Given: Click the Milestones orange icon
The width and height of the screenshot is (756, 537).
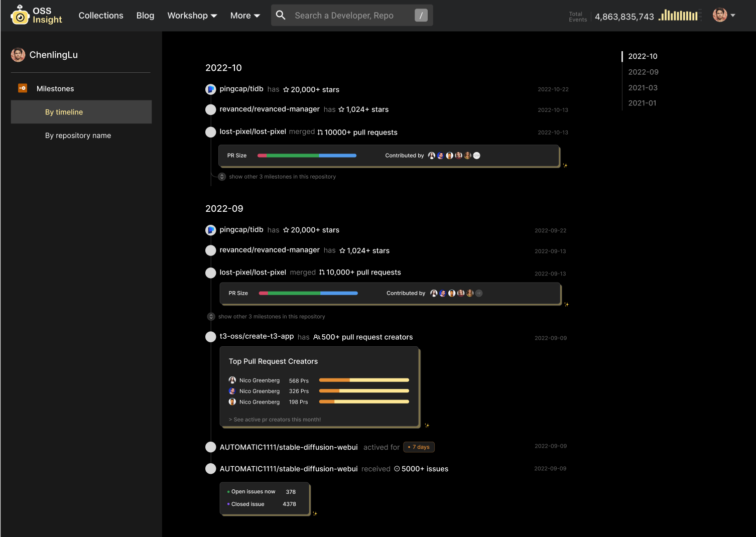Looking at the screenshot, I should [x=23, y=88].
